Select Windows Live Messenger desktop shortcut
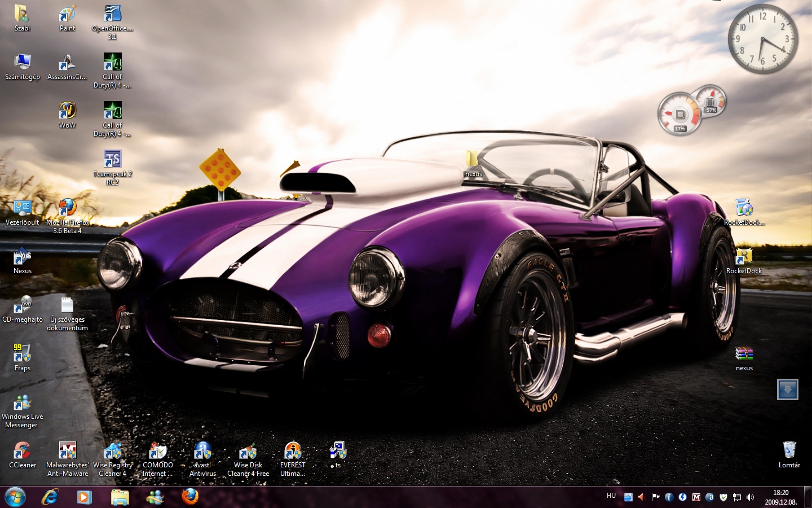Screen dimensions: 812x508 [x=22, y=412]
